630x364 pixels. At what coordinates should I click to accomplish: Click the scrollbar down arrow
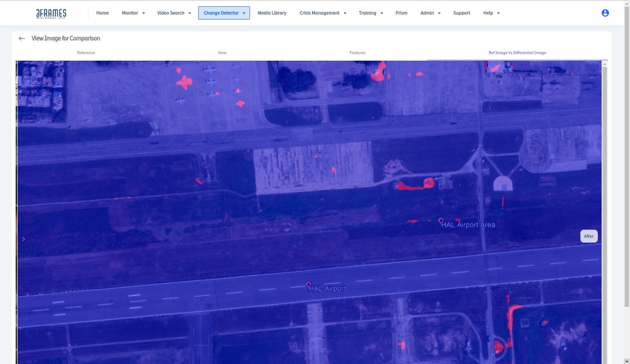click(x=627, y=361)
